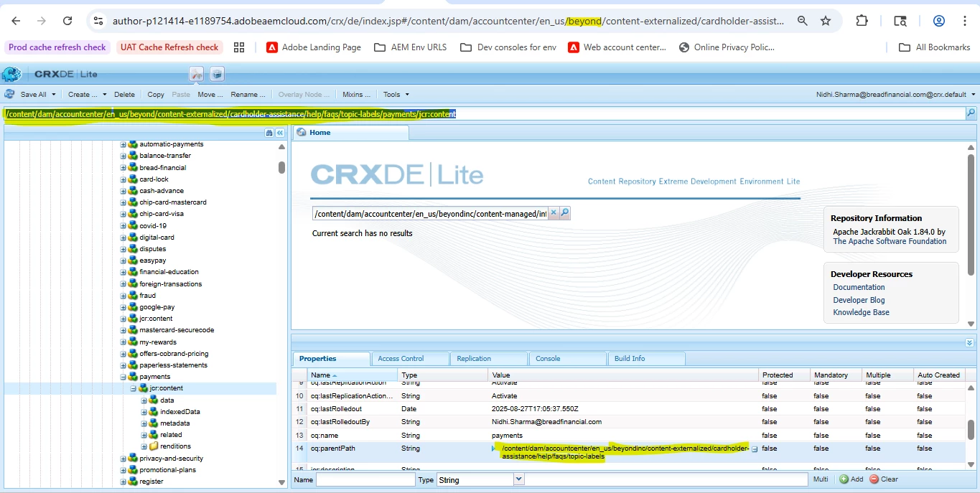Click the small edit icon in cq:parentPath value
This screenshot has width=980, height=493.
click(755, 449)
